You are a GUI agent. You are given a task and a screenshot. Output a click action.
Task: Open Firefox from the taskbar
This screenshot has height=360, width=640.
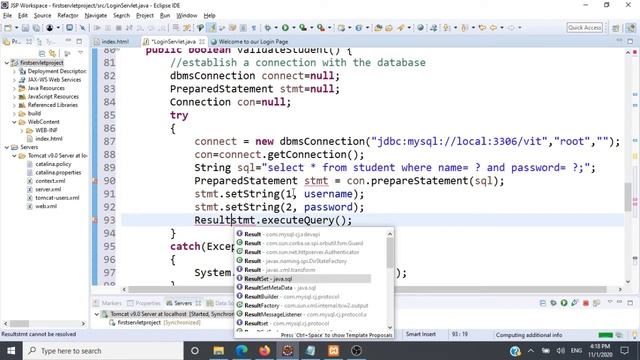pyautogui.click(x=264, y=351)
